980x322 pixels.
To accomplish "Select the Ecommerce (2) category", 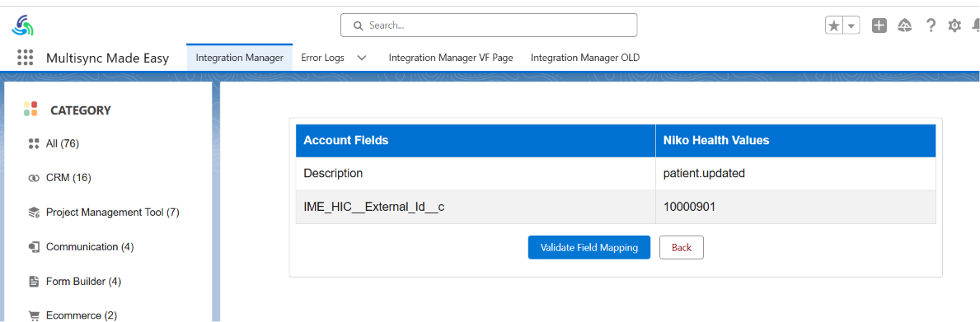I will (82, 315).
